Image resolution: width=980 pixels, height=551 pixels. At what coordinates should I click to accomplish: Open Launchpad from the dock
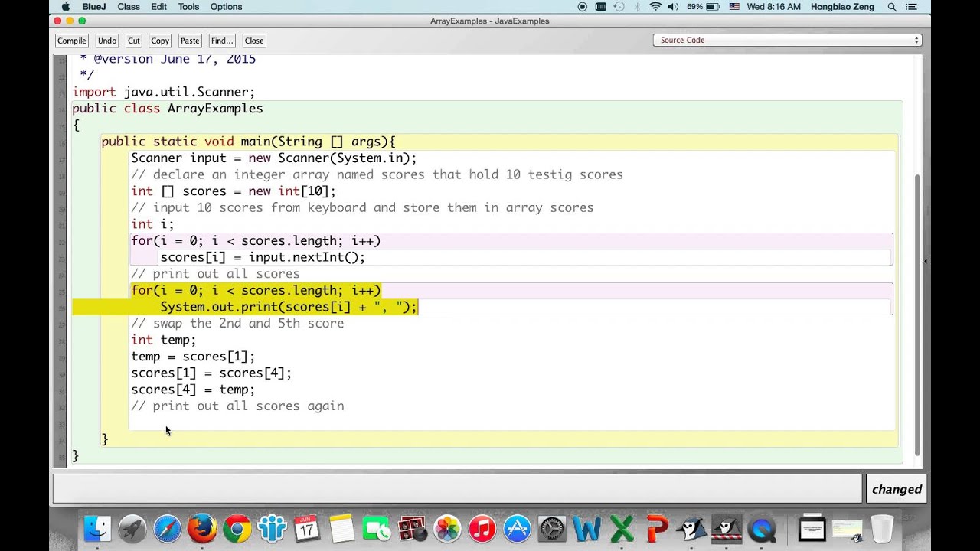pos(132,529)
